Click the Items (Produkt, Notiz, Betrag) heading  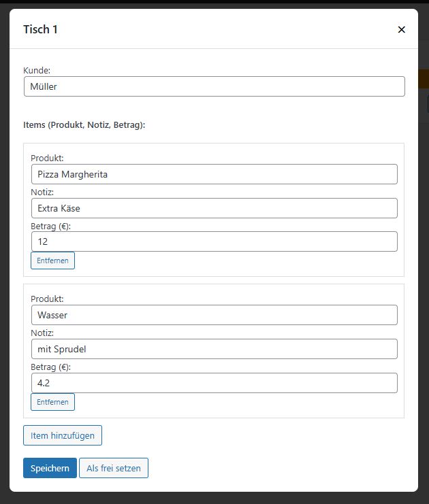pyautogui.click(x=84, y=125)
